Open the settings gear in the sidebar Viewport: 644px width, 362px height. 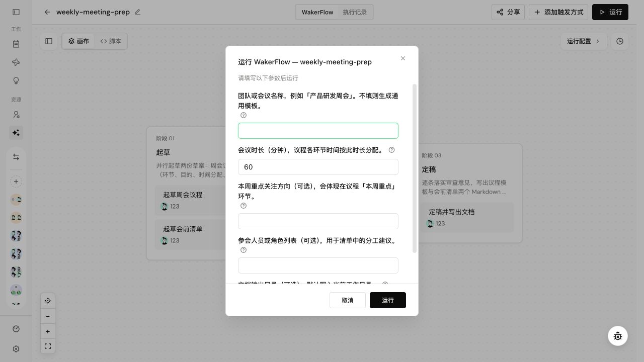pos(16,349)
